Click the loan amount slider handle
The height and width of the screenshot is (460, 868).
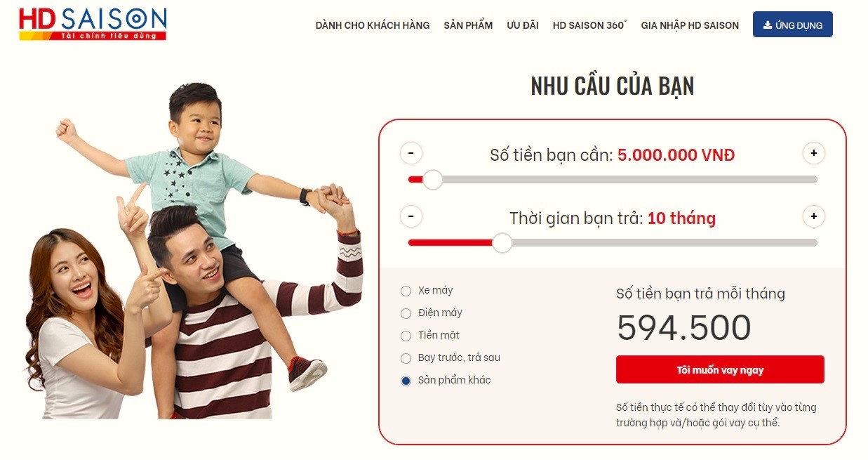tap(433, 180)
